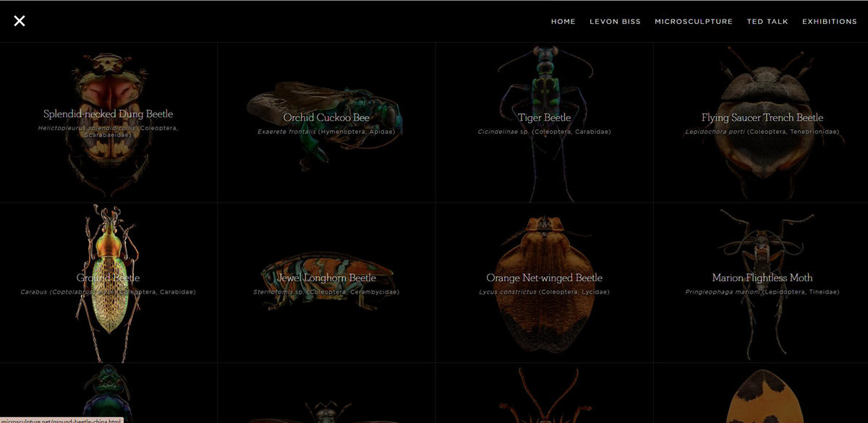Open the Tiger Beetle tile
This screenshot has height=423, width=868.
click(545, 122)
